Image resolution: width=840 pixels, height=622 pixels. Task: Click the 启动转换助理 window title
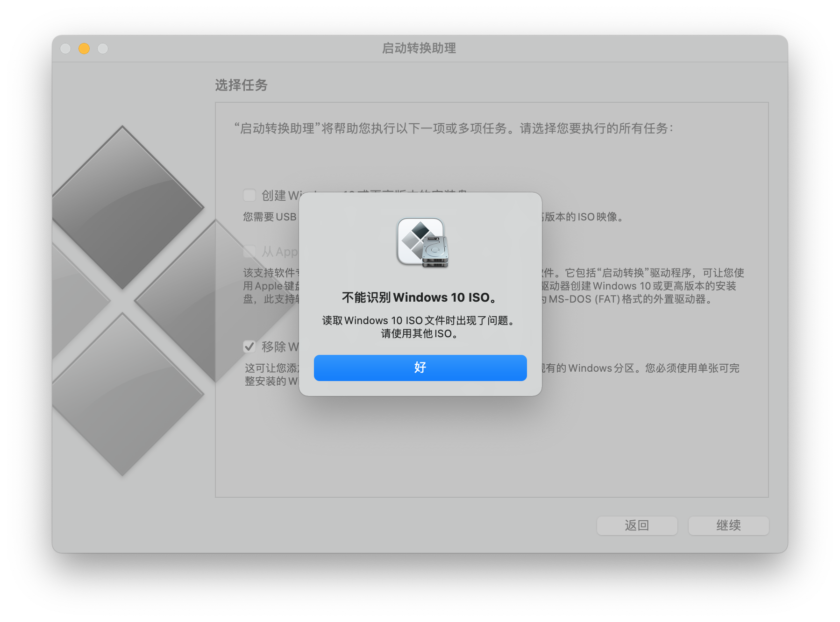[x=419, y=48]
